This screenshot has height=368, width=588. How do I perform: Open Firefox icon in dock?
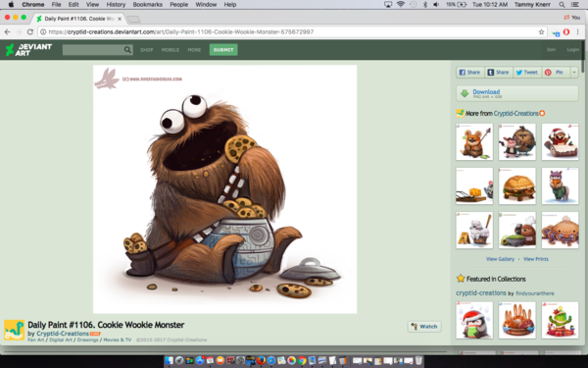pyautogui.click(x=261, y=360)
